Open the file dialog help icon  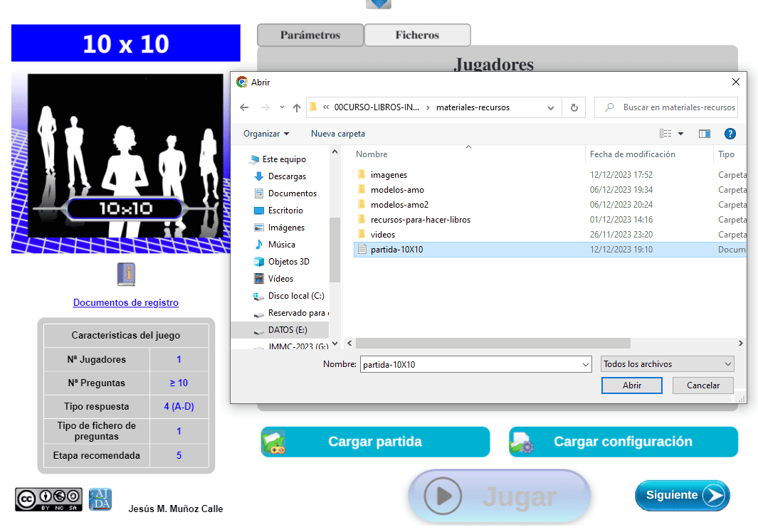[730, 134]
